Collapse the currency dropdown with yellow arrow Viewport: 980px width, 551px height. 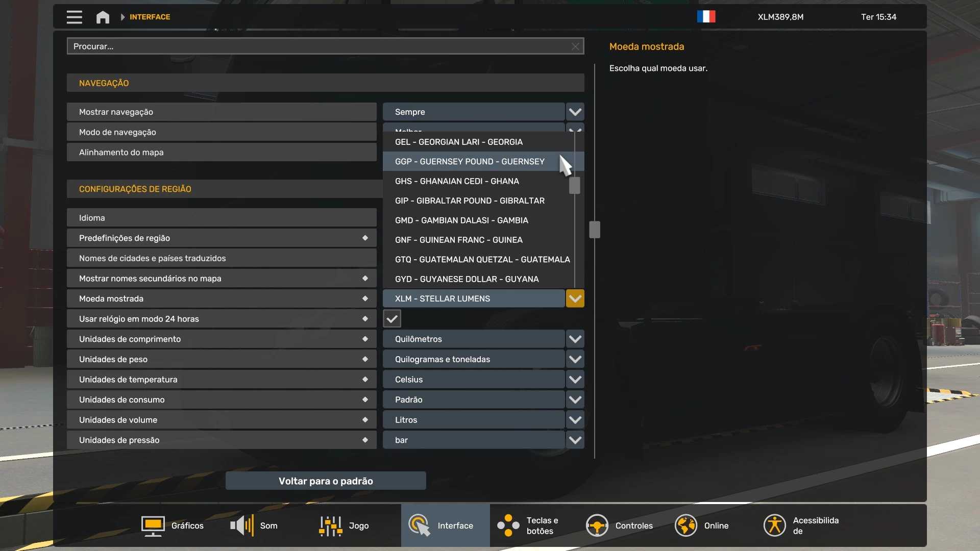pyautogui.click(x=575, y=298)
